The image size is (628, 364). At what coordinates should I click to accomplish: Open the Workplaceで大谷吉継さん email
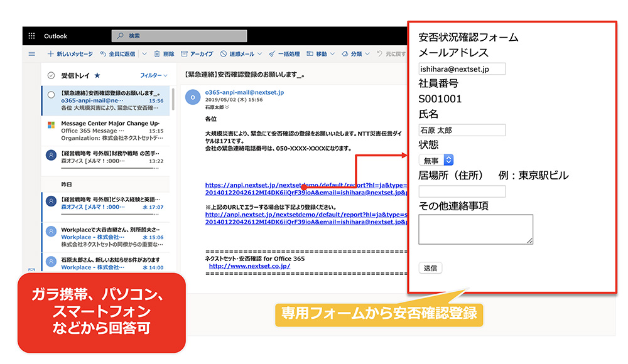106,237
